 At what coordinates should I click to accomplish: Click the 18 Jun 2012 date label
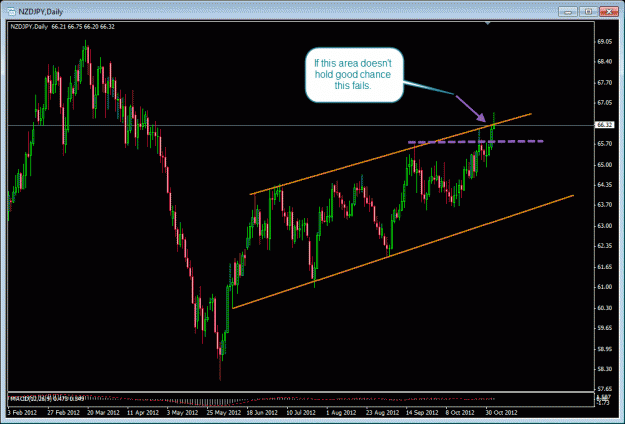[262, 413]
